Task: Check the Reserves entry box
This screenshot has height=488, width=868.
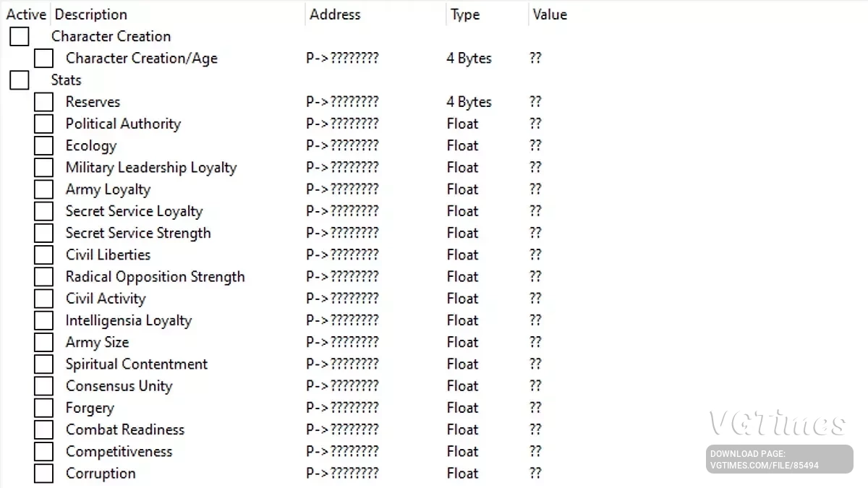Action: pyautogui.click(x=43, y=102)
